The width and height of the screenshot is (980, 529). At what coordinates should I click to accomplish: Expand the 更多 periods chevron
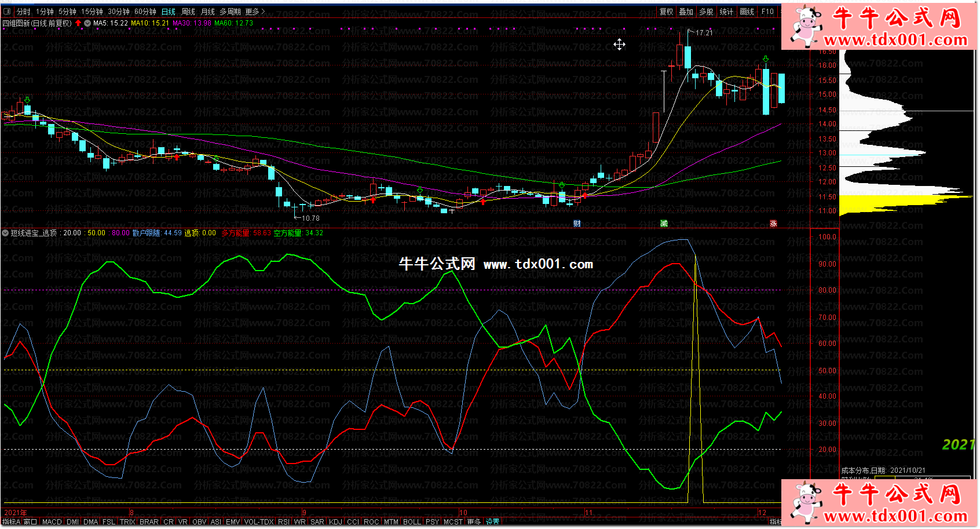263,12
